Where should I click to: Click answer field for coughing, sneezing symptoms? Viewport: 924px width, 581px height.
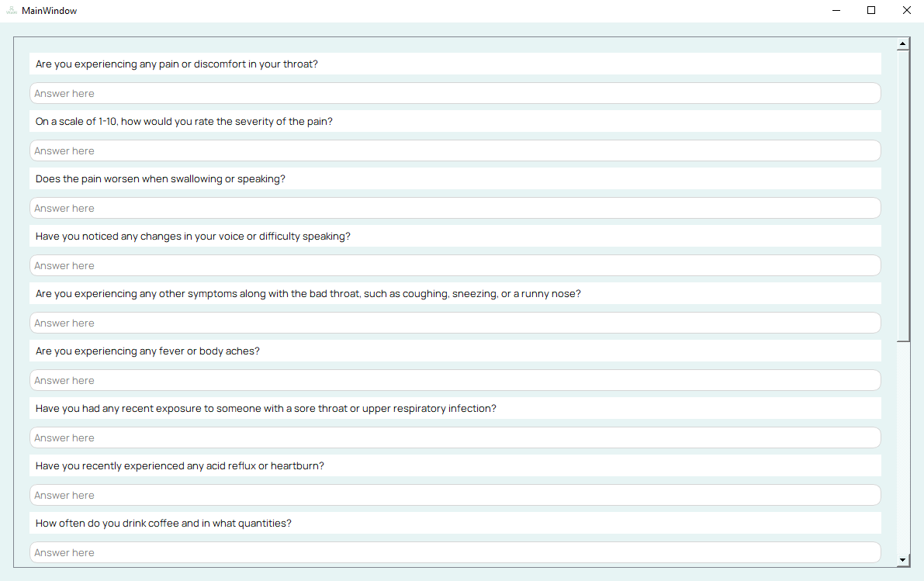click(455, 323)
